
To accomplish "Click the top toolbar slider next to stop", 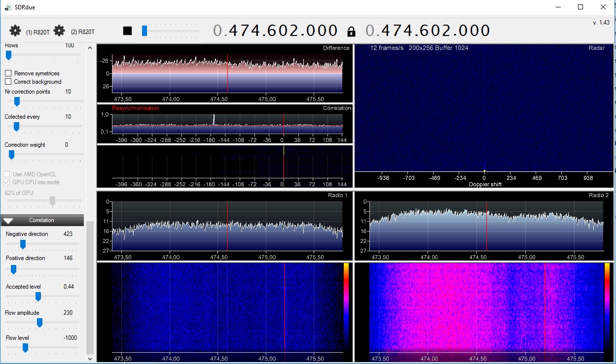I will tap(145, 31).
